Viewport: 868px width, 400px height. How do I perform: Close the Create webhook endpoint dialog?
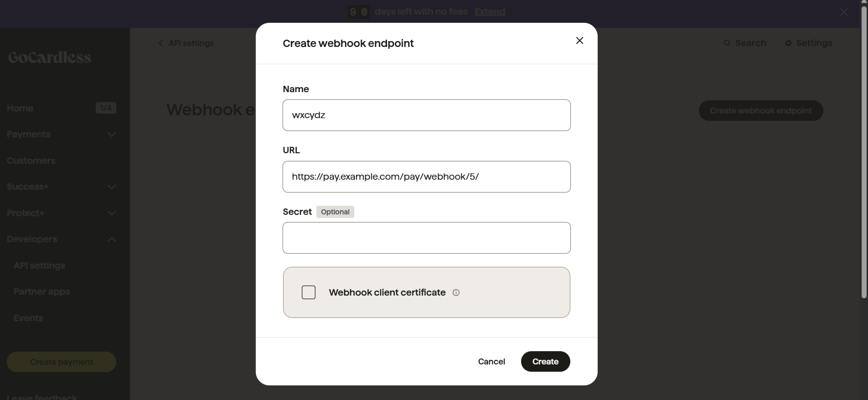[579, 41]
